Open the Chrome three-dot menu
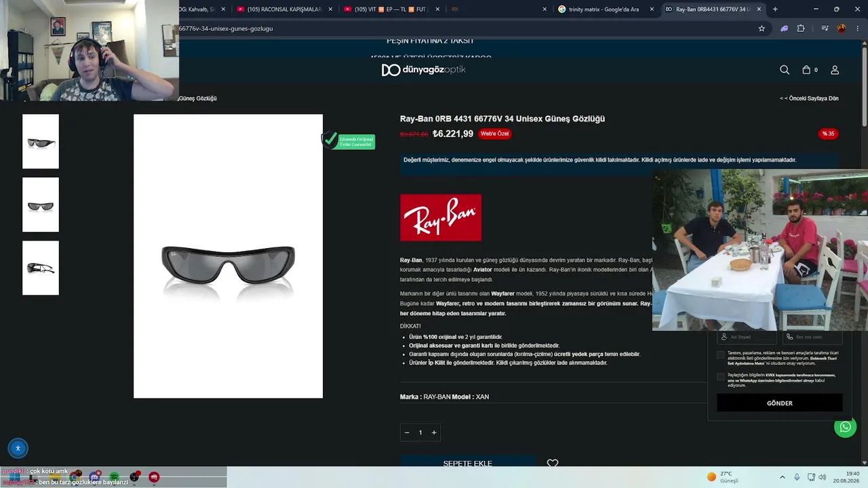868x488 pixels. (858, 28)
